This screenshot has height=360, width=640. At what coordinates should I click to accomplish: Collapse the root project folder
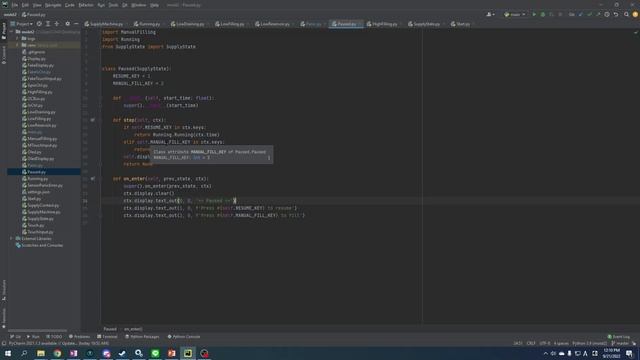(12, 32)
